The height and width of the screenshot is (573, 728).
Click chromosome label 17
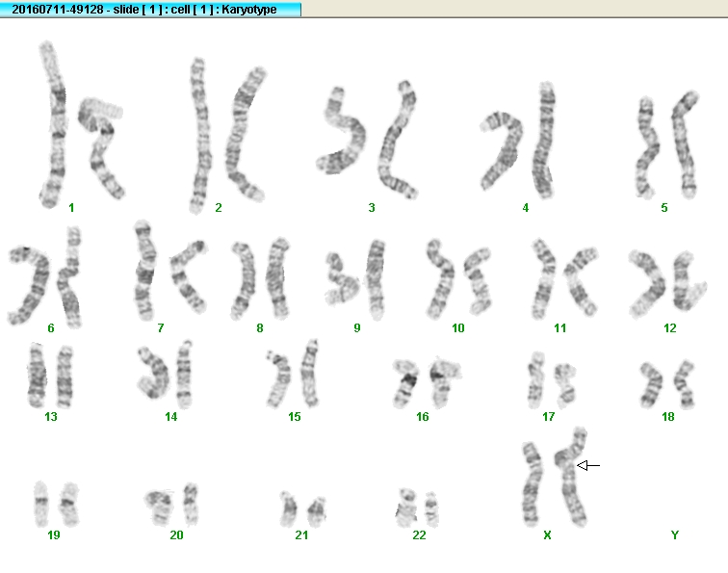pyautogui.click(x=548, y=417)
